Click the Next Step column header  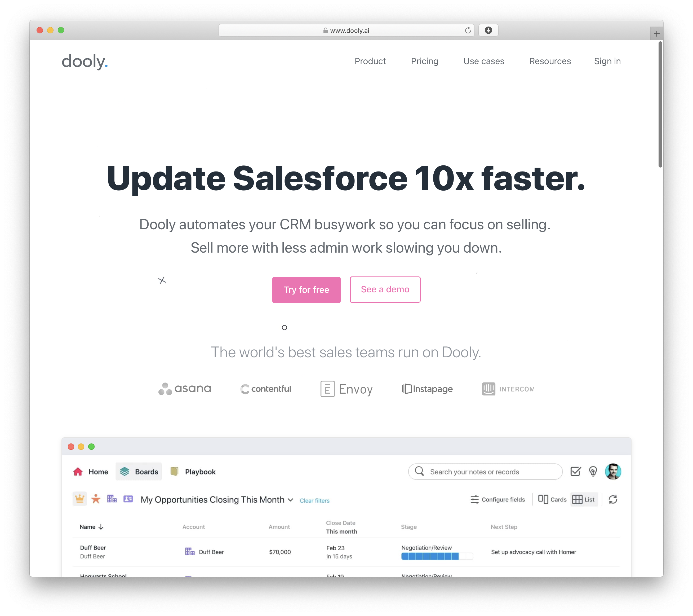504,527
